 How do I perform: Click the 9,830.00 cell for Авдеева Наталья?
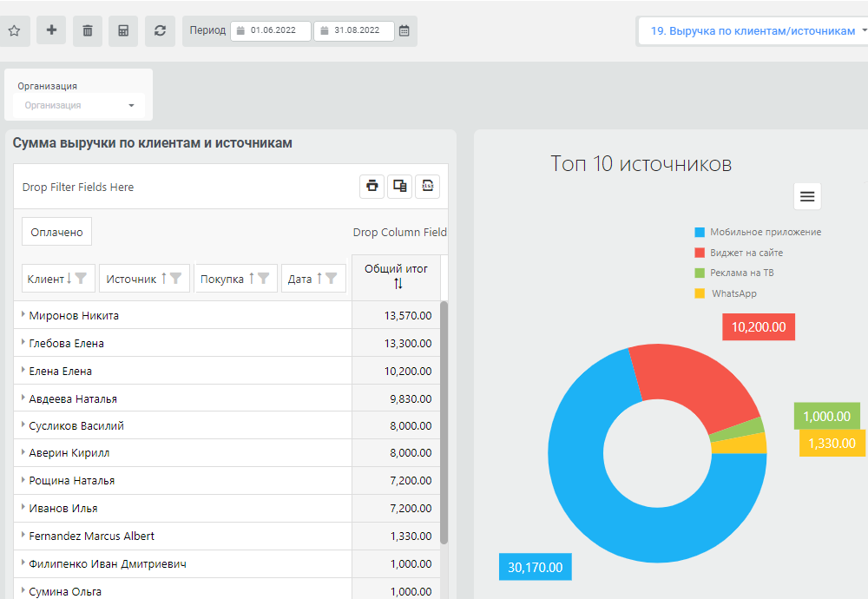pos(397,398)
